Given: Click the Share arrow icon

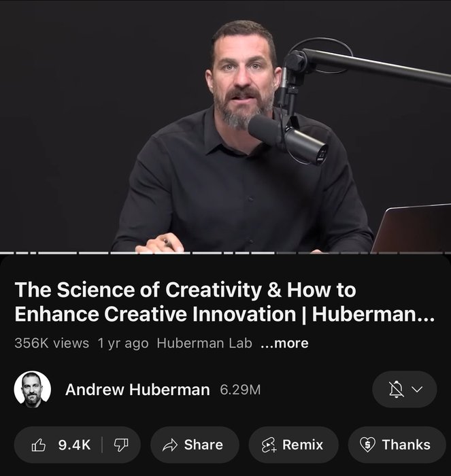Looking at the screenshot, I should click(x=170, y=445).
